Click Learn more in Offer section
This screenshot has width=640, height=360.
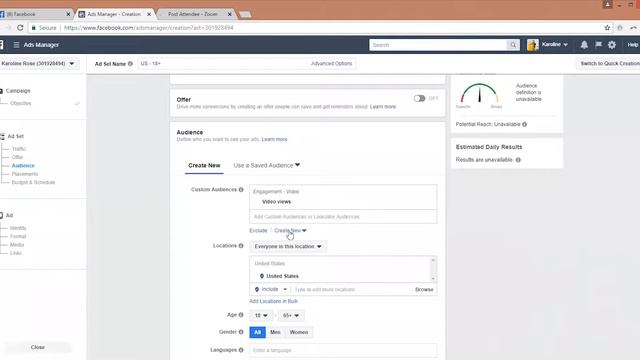tap(383, 107)
